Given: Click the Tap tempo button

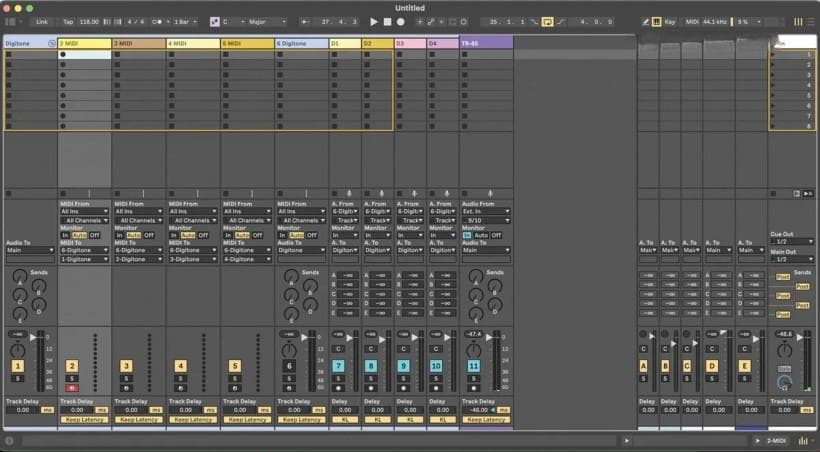Looking at the screenshot, I should click(x=69, y=22).
